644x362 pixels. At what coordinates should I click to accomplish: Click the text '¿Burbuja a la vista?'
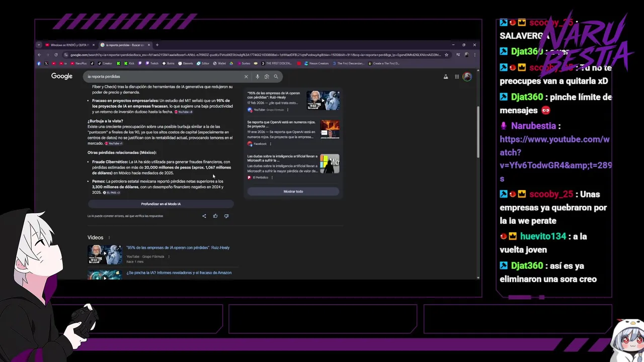[x=105, y=121]
